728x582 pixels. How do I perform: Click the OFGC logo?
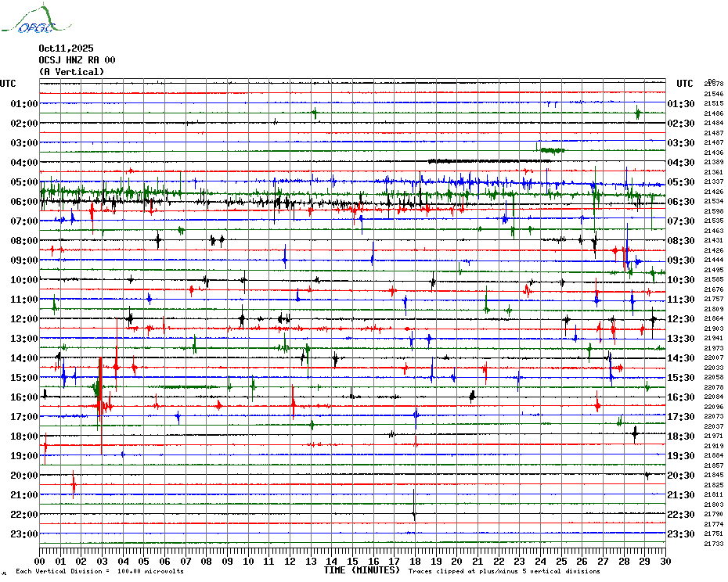[x=28, y=20]
